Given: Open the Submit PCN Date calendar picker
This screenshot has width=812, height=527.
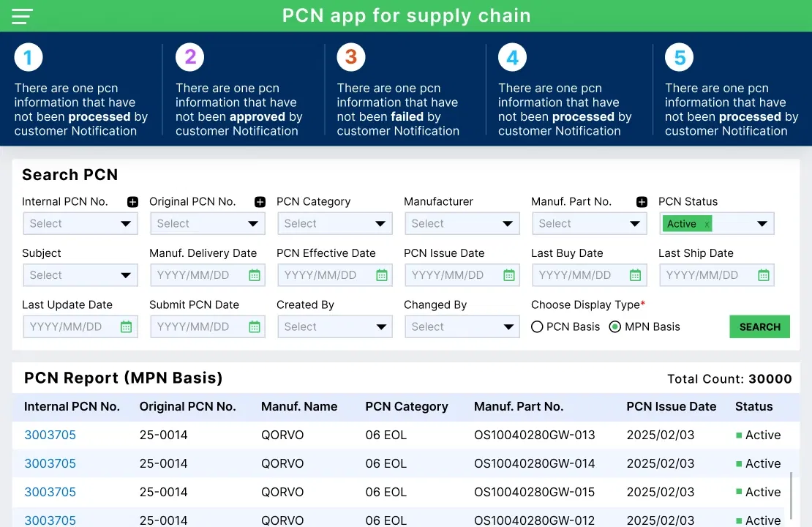Looking at the screenshot, I should tap(254, 326).
